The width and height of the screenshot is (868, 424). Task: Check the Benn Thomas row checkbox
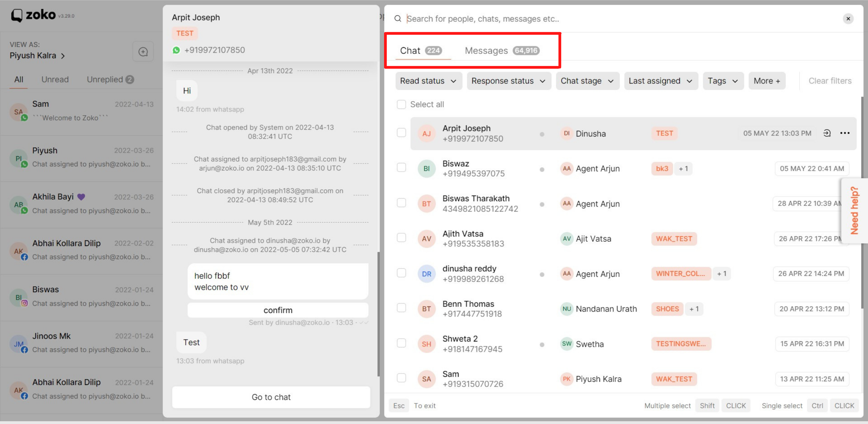click(x=401, y=308)
